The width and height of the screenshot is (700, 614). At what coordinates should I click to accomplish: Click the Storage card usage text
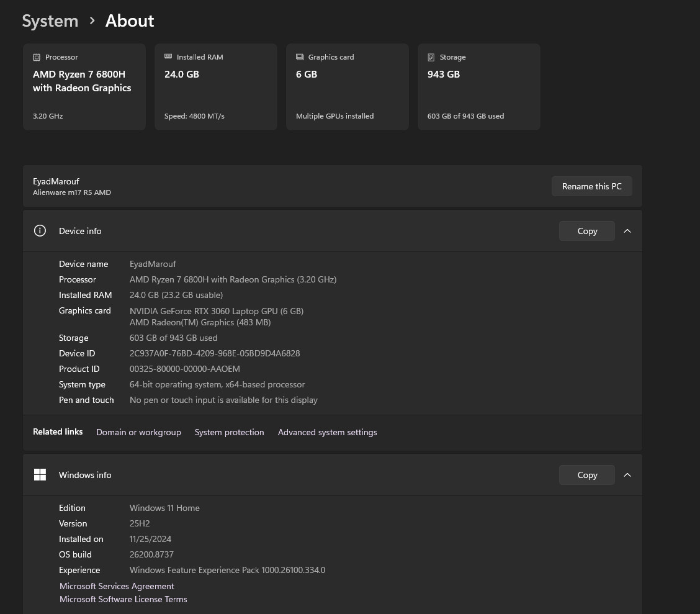coord(465,116)
